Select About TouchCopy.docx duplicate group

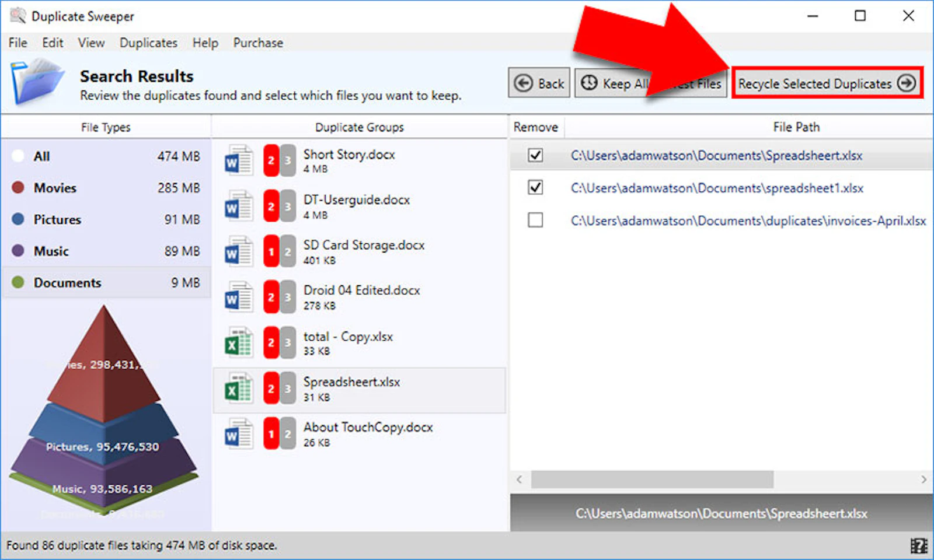[x=359, y=434]
